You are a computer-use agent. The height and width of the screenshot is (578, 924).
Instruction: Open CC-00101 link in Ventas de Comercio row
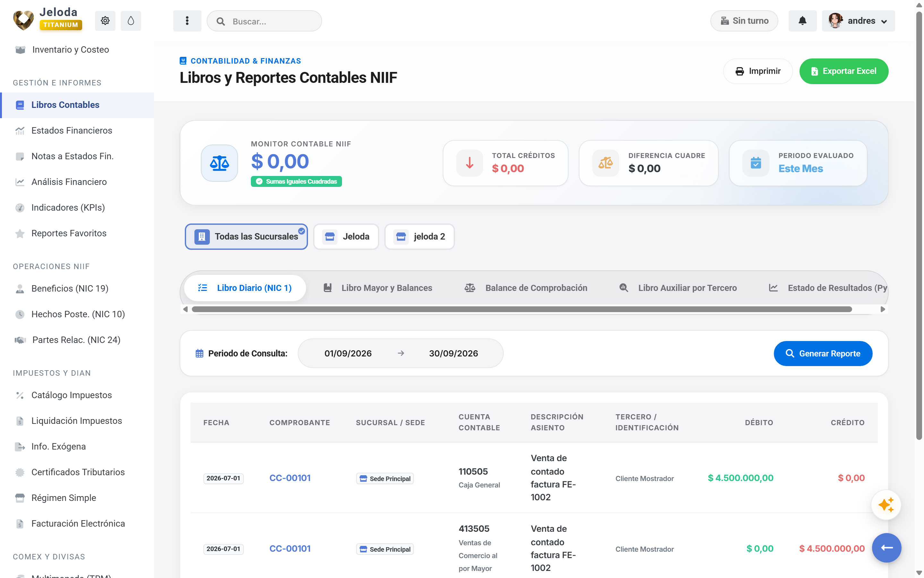[x=290, y=548]
